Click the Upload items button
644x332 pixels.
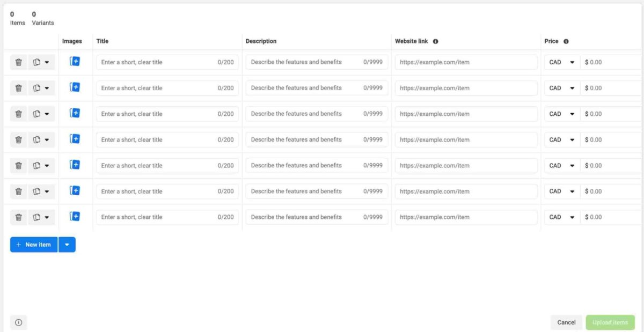pyautogui.click(x=610, y=322)
